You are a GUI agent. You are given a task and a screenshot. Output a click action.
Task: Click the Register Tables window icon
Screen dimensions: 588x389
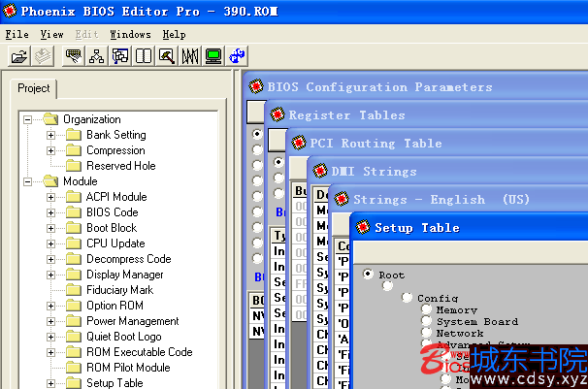pyautogui.click(x=278, y=114)
